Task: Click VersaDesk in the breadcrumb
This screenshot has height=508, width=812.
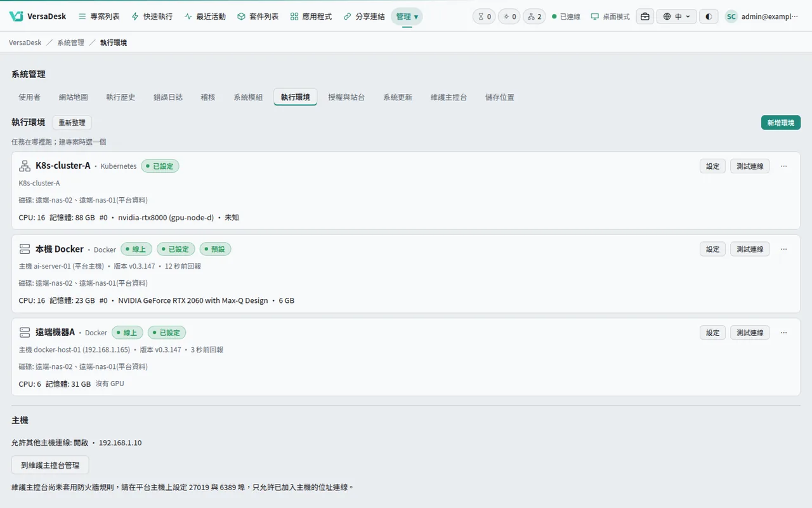Action: tap(25, 43)
